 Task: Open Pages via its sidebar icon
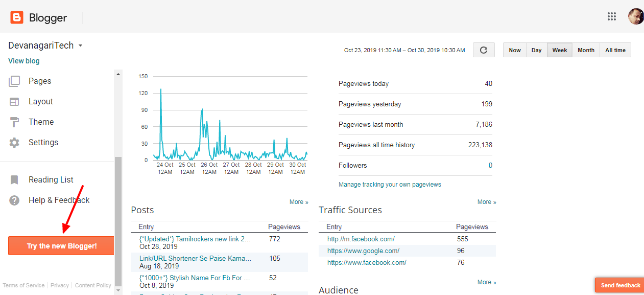[x=14, y=81]
